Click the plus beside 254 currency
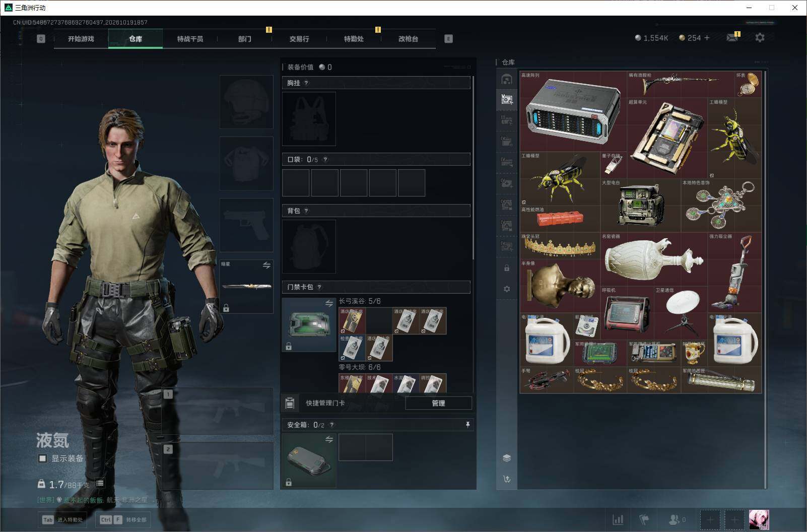The height and width of the screenshot is (532, 807). (707, 38)
